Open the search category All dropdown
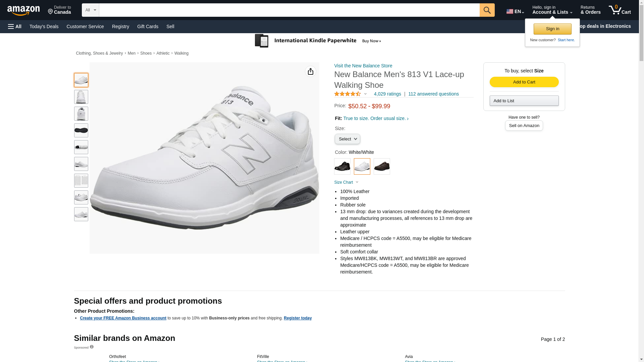The image size is (644, 362). 90,10
